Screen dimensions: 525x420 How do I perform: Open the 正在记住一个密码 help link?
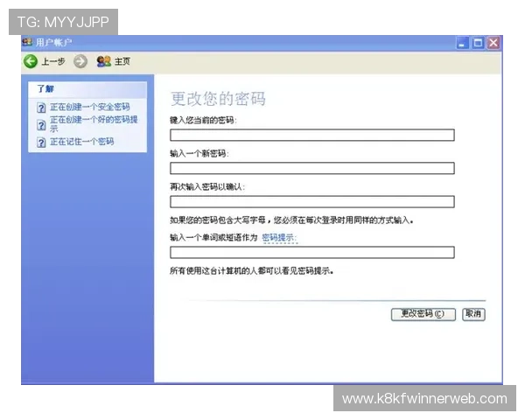[82, 142]
